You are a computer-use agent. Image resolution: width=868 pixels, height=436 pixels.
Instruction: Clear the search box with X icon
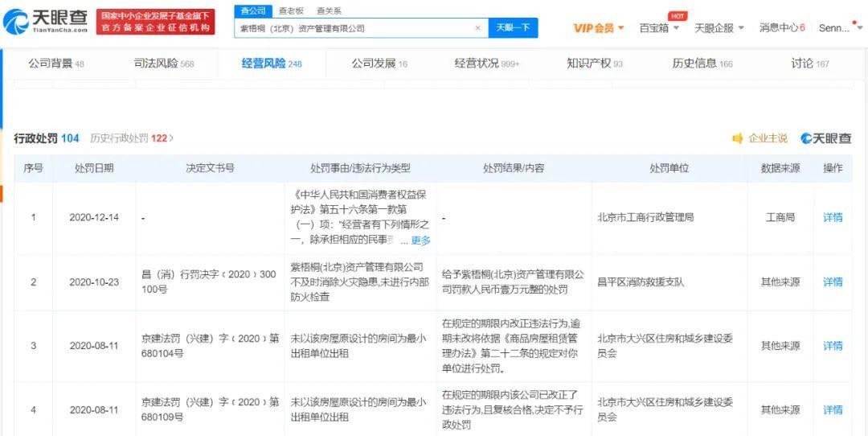(x=477, y=27)
